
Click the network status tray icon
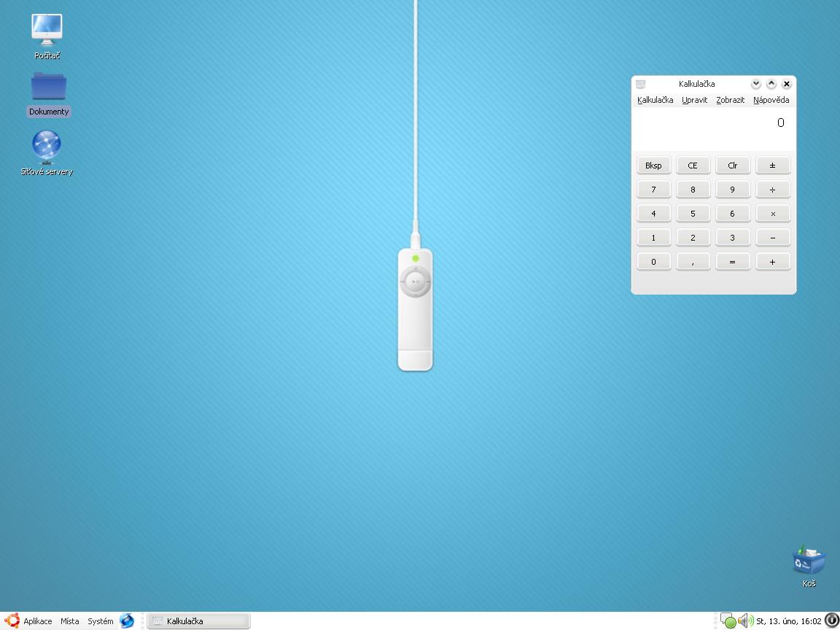click(x=728, y=621)
